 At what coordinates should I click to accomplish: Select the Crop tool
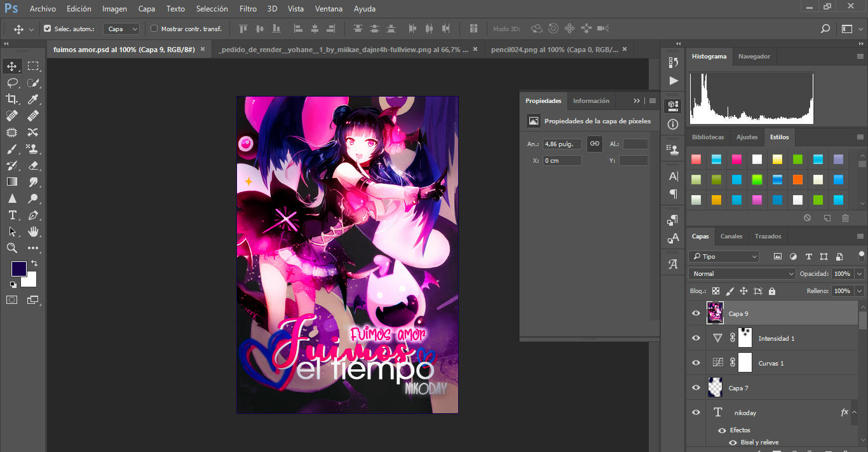[x=12, y=99]
